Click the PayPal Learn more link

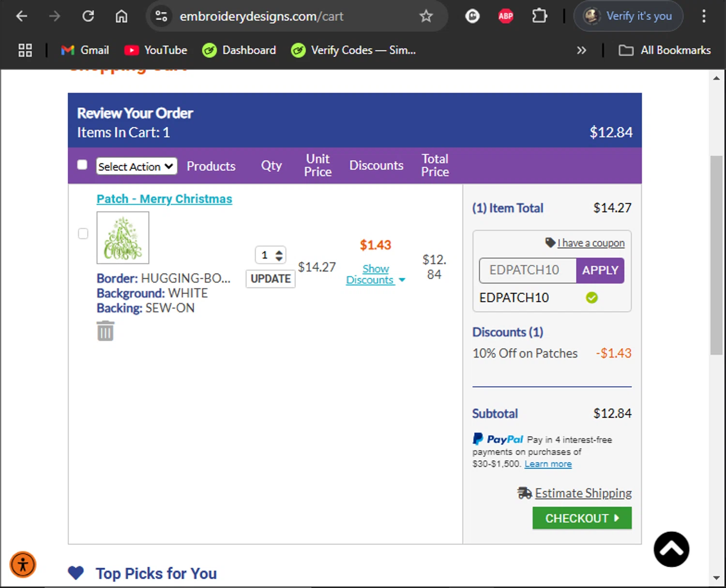click(548, 464)
